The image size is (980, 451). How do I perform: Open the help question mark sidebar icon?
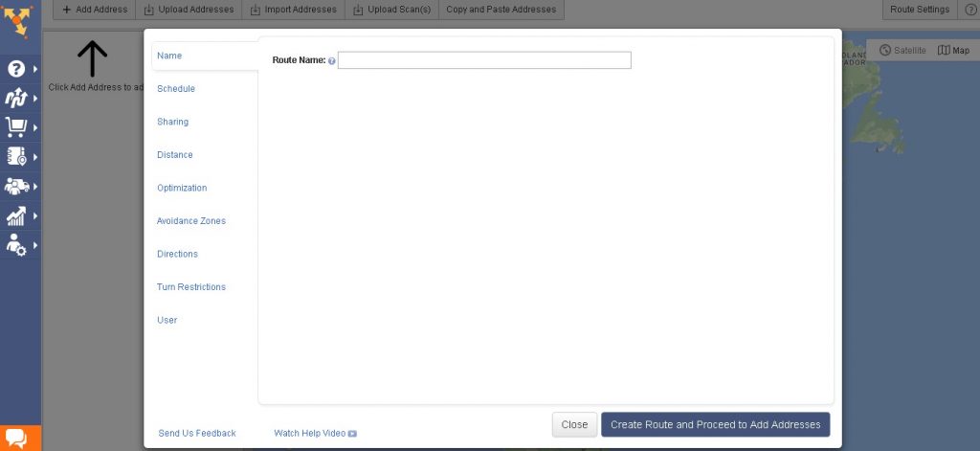[16, 69]
